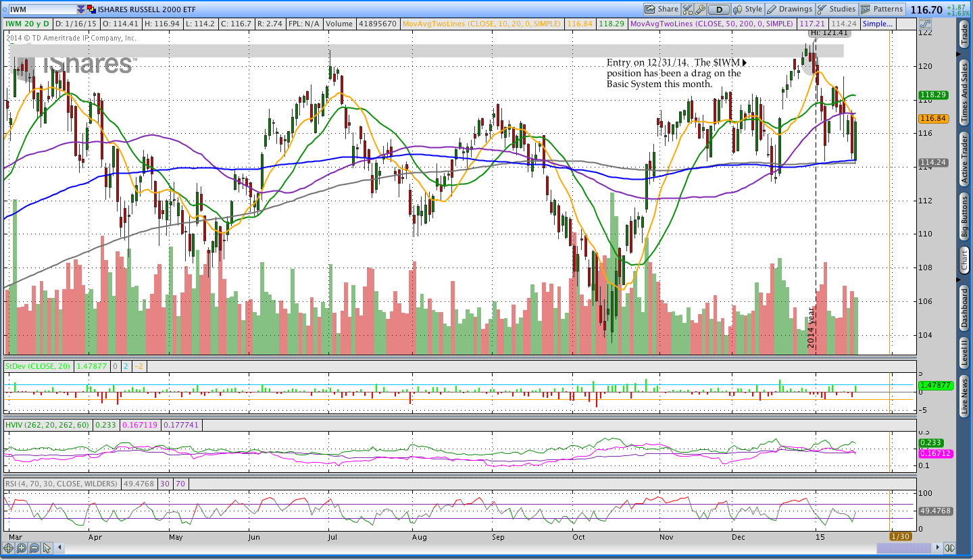This screenshot has height=560, width=973.
Task: Click the HVIV (262, 20, 262, 60) label
Action: (47, 426)
